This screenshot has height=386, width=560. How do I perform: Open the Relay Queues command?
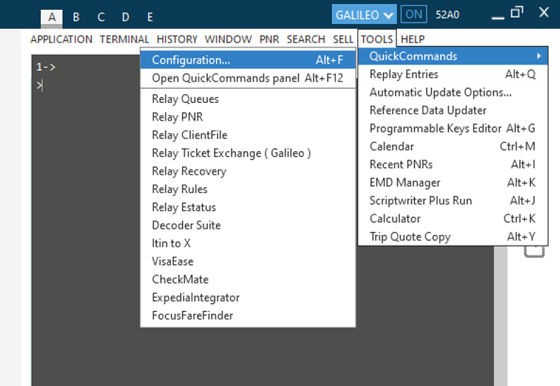(x=185, y=99)
